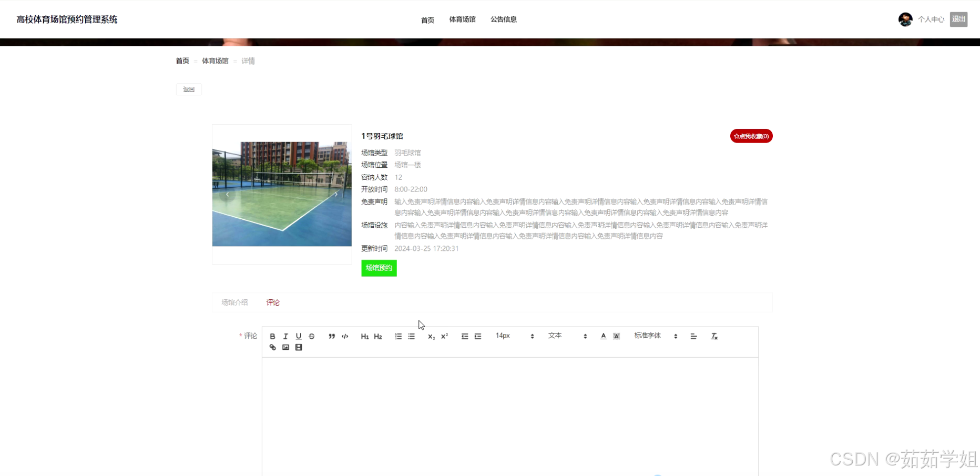Toggle italic formatting in comment editor
Viewport: 980px width, 476px height.
(x=285, y=336)
